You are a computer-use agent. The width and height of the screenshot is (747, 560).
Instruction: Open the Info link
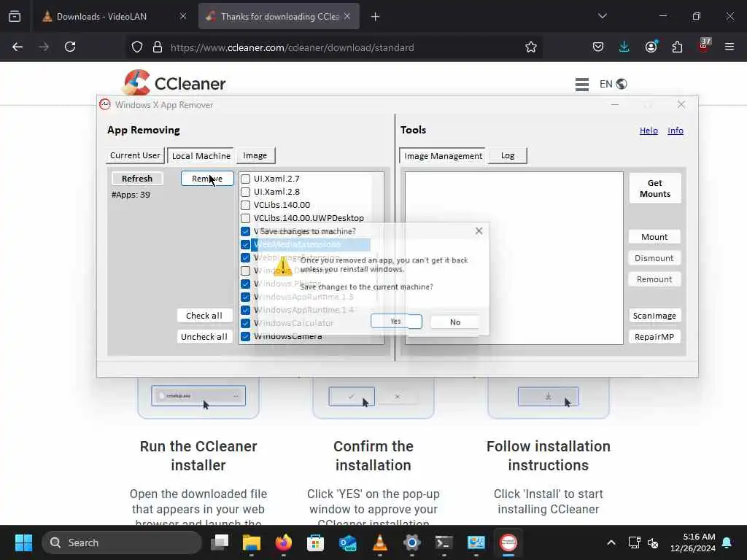click(x=676, y=131)
